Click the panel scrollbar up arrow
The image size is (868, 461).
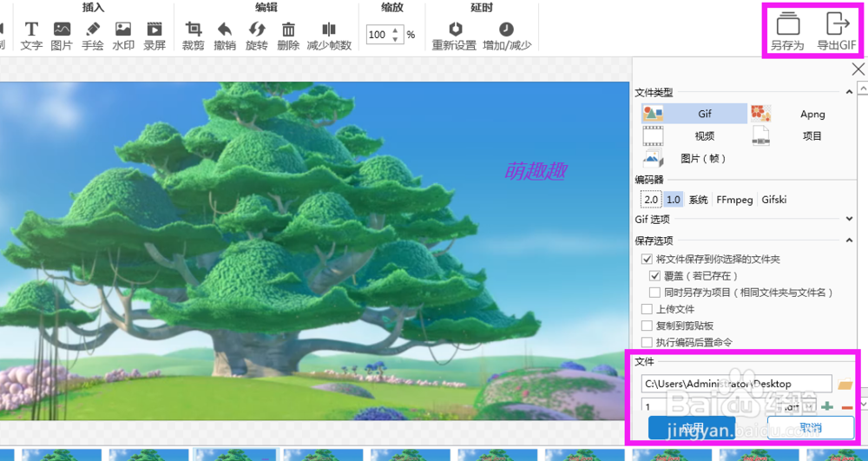pos(863,88)
